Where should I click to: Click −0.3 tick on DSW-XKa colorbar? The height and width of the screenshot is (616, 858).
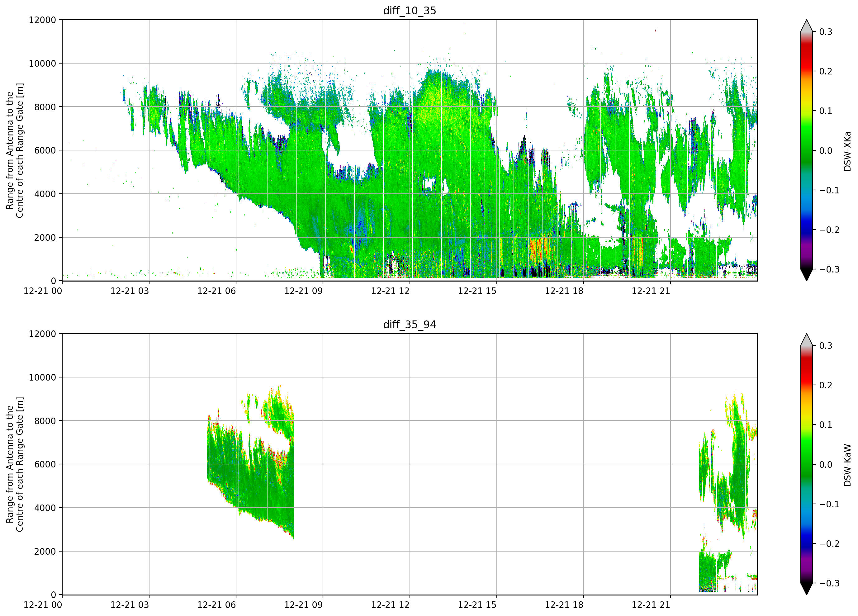click(829, 269)
